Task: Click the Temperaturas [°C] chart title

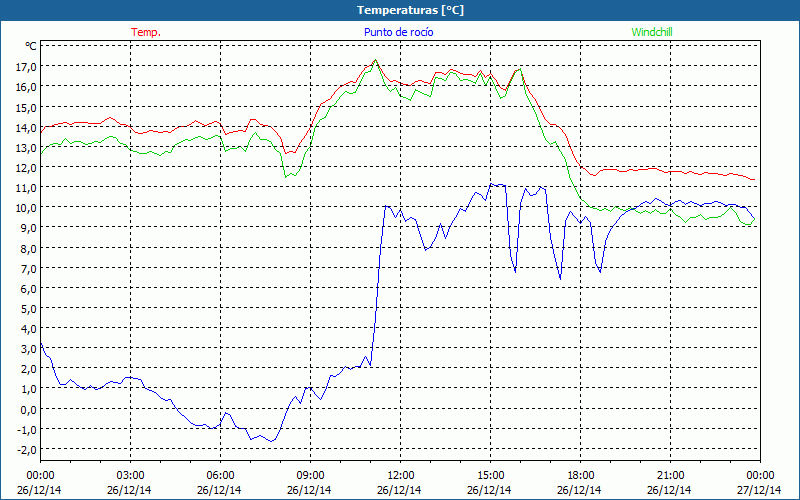Action: 410,10
